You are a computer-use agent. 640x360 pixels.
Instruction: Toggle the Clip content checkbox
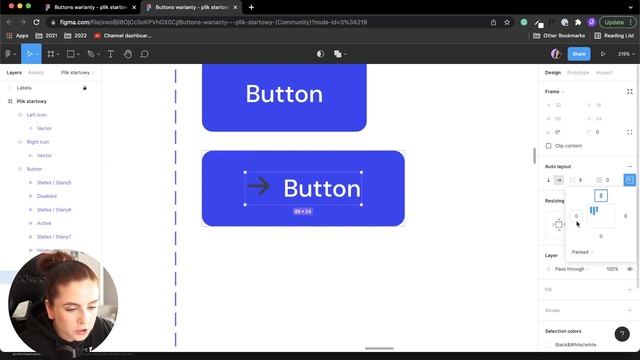click(x=549, y=146)
